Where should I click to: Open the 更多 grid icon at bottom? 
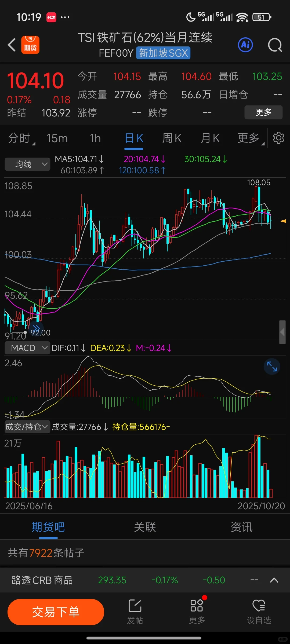coord(197,612)
